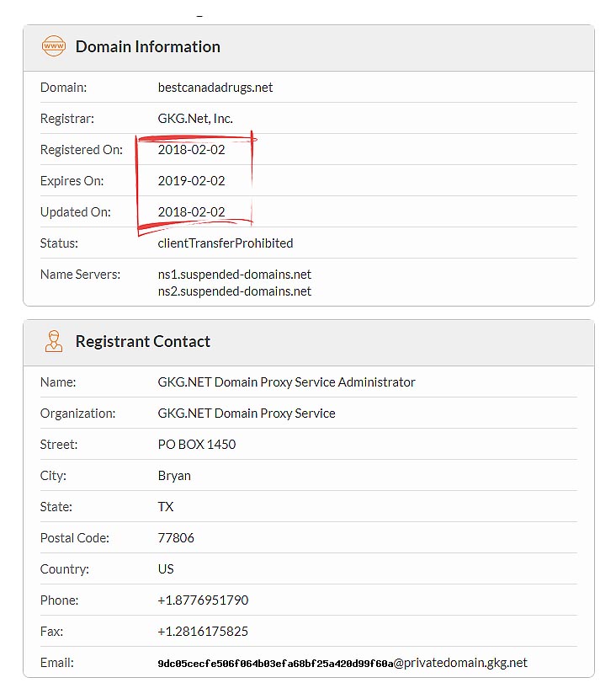The image size is (616, 699).
Task: Click the PO BOX 1450 street value
Action: [197, 445]
